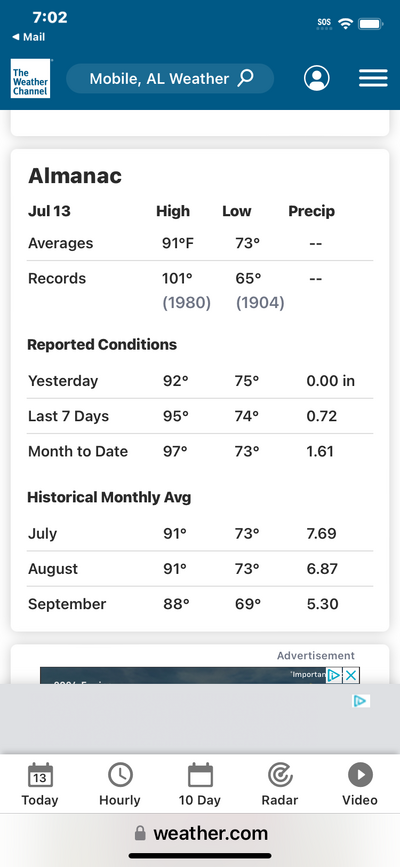
Task: Open the Radar tab
Action: (x=280, y=784)
